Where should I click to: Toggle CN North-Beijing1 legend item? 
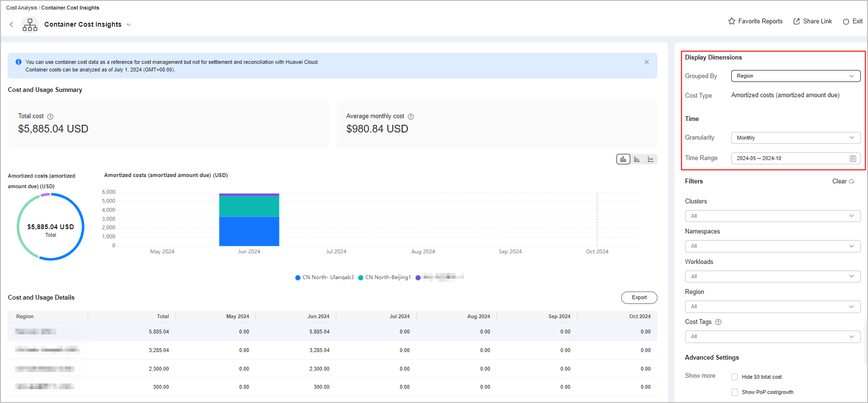pyautogui.click(x=384, y=277)
